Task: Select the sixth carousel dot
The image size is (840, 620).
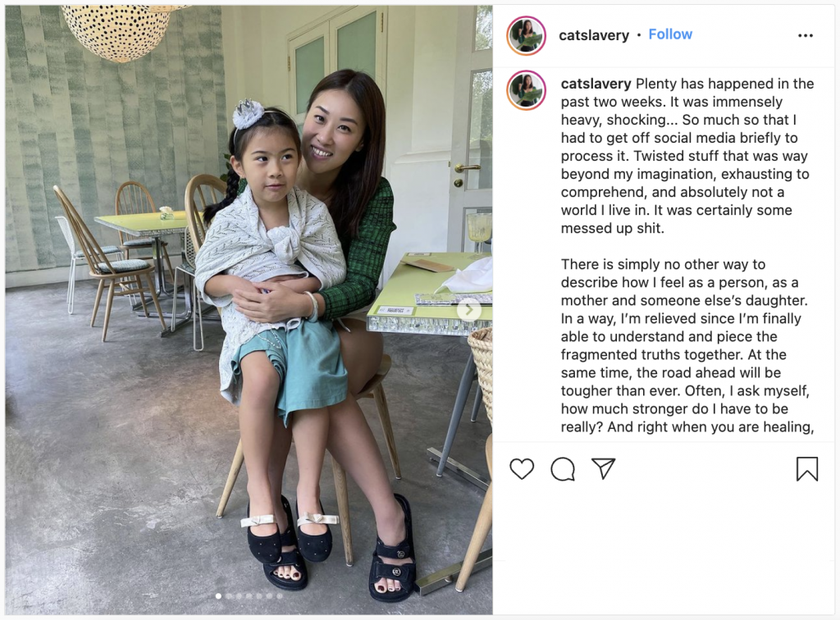Action: coord(269,596)
